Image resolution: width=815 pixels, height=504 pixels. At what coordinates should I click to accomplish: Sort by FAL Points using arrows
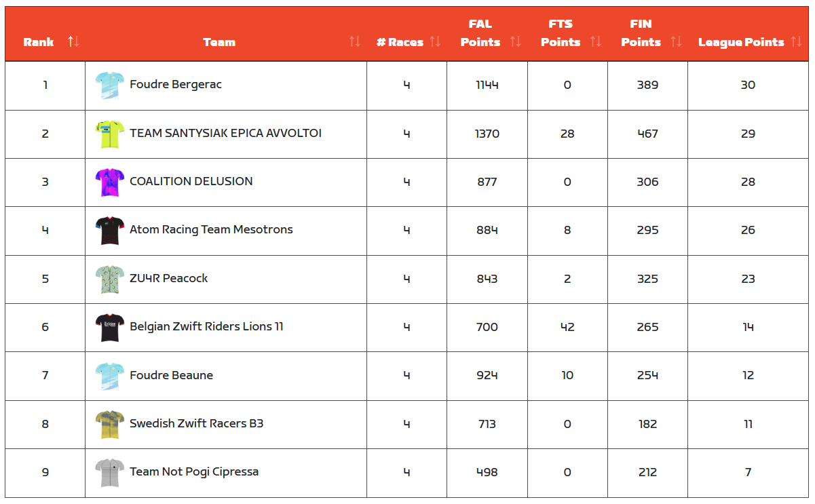[x=516, y=42]
